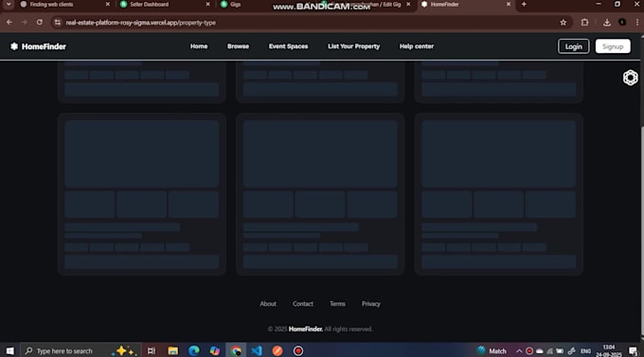Open browser downloads icon
Image resolution: width=644 pixels, height=357 pixels.
click(607, 23)
